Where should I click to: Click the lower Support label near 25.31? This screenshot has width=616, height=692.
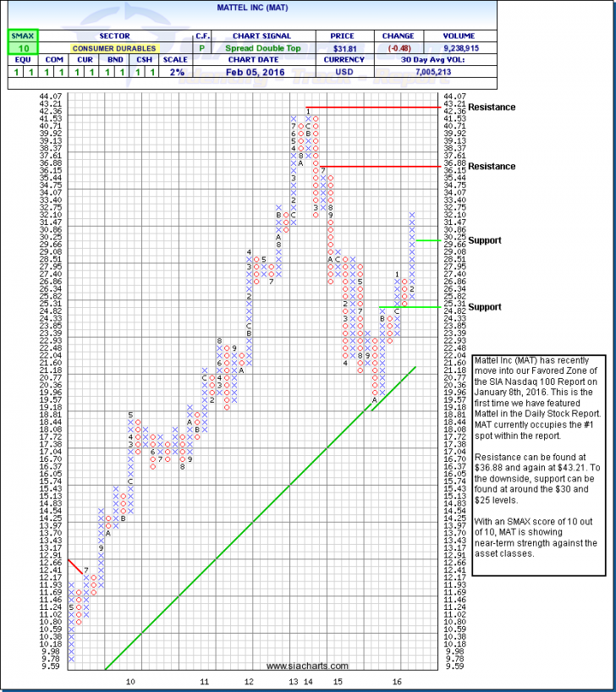coord(485,307)
